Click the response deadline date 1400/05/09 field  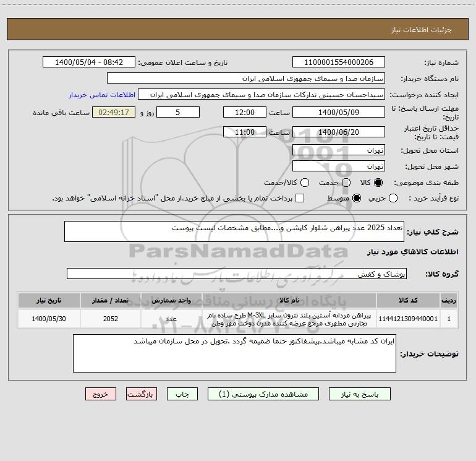pos(339,112)
